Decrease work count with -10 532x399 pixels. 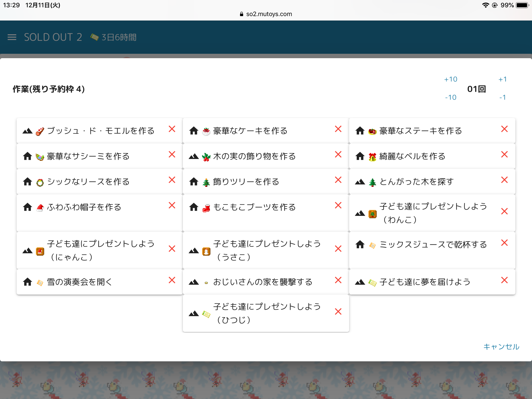click(x=451, y=97)
